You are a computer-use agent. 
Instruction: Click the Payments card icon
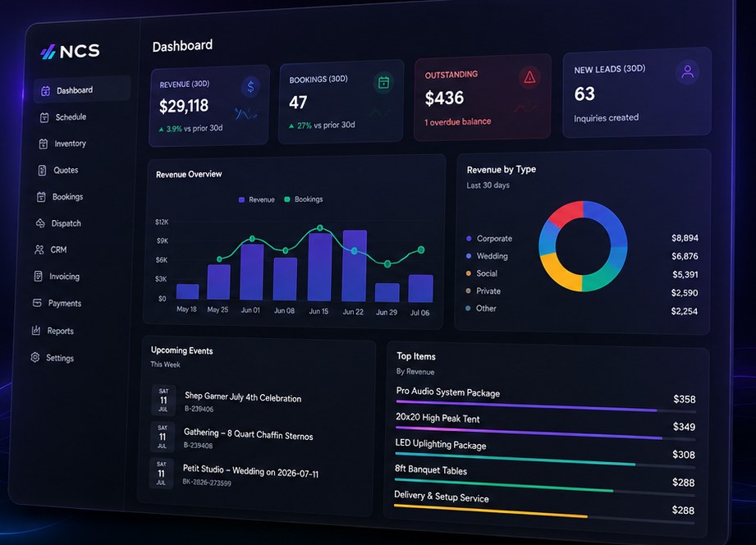pyautogui.click(x=37, y=302)
